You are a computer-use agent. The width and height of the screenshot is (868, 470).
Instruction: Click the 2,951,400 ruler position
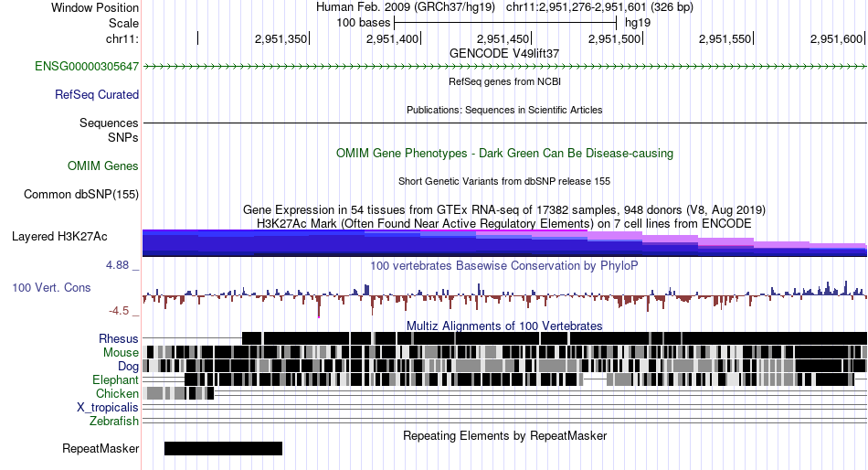(392, 38)
